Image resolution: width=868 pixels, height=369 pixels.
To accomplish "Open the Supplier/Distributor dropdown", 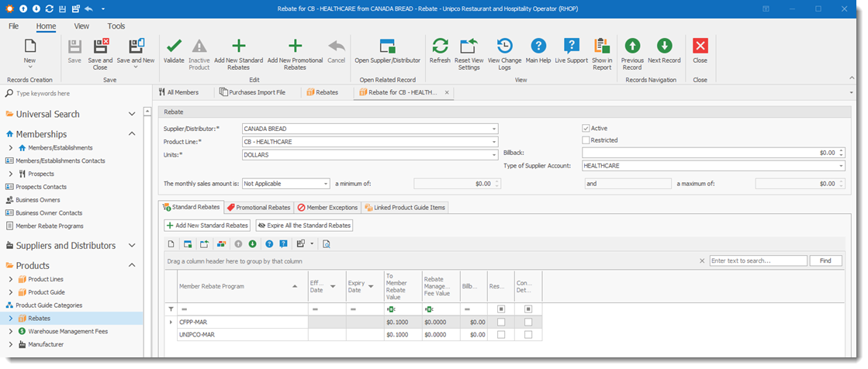I will (493, 129).
